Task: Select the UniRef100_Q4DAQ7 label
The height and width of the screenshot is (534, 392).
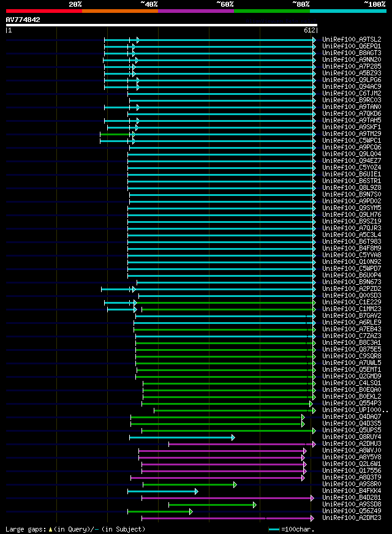Action: pos(352,417)
